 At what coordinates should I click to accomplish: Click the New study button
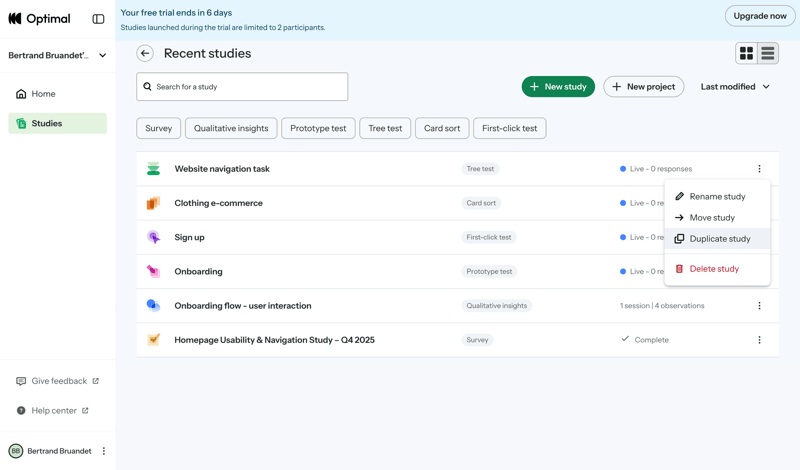coord(558,87)
